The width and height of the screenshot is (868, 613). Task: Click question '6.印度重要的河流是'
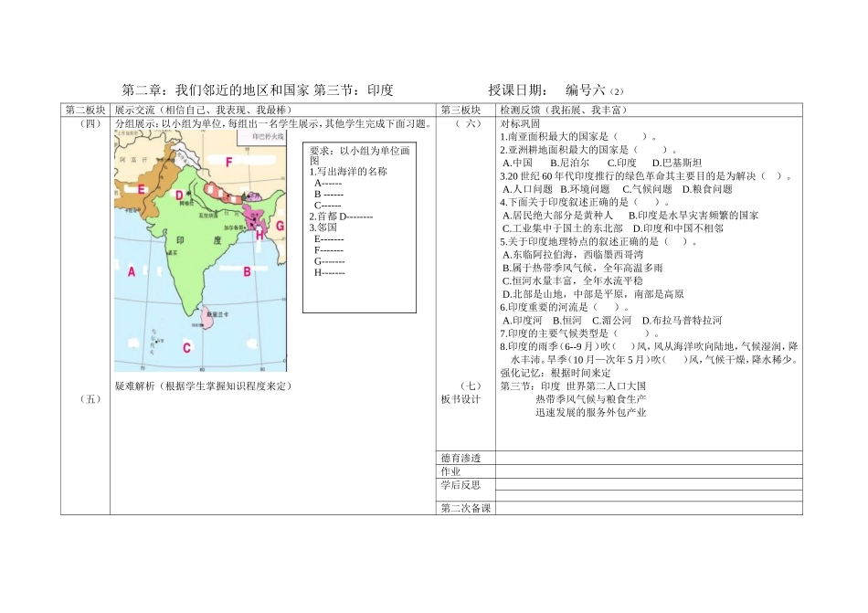(565, 307)
